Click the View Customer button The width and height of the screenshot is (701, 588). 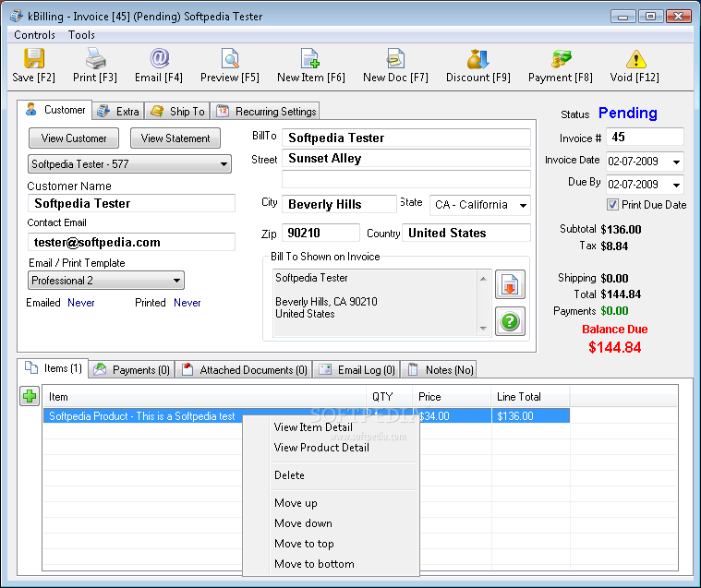74,138
